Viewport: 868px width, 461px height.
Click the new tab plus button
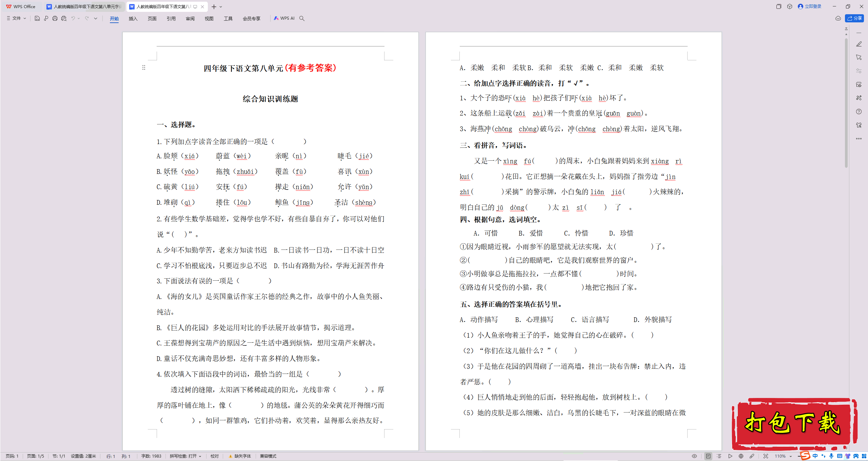pyautogui.click(x=214, y=7)
